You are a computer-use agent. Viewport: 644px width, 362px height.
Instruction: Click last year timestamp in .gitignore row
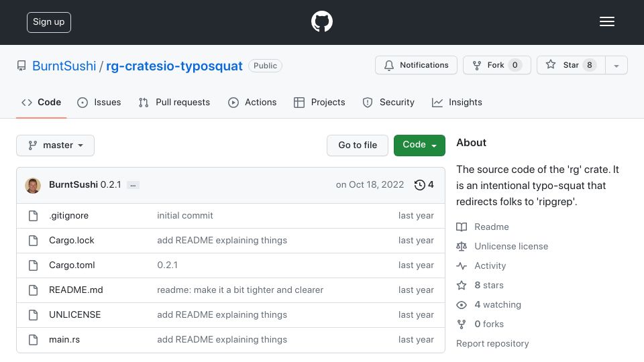pyautogui.click(x=416, y=215)
